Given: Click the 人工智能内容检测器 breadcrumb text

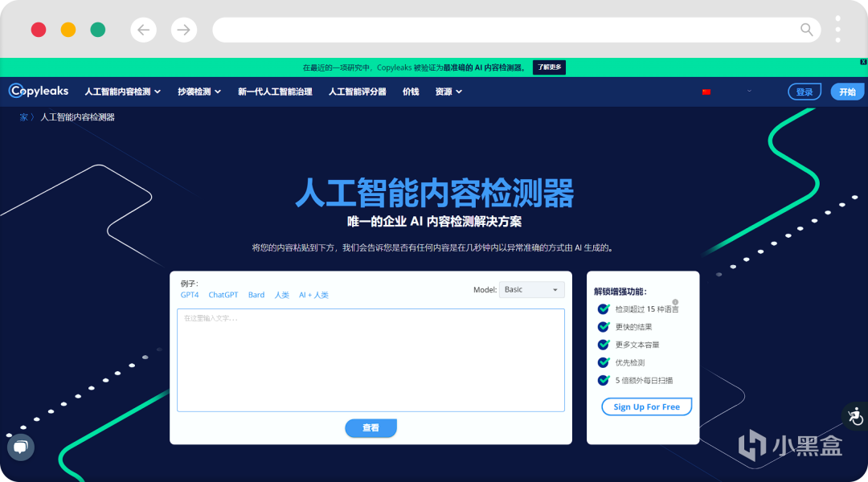Looking at the screenshot, I should coord(77,117).
